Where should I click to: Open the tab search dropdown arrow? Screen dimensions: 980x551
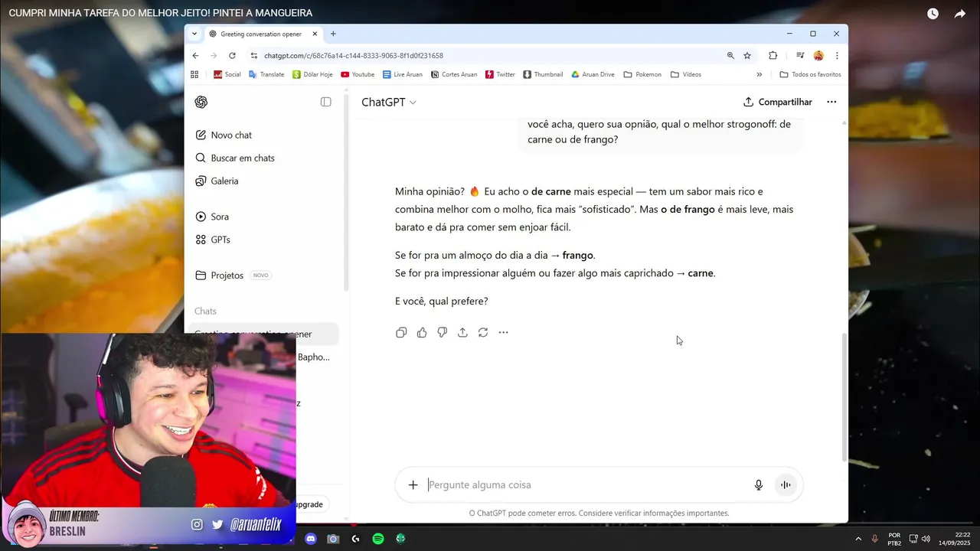(194, 34)
